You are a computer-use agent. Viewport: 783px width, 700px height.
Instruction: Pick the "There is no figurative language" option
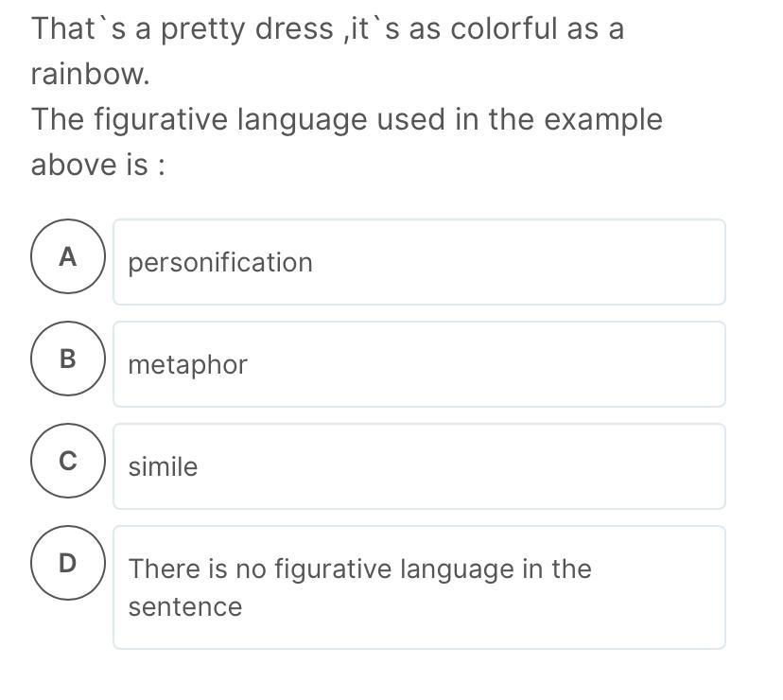(x=419, y=587)
